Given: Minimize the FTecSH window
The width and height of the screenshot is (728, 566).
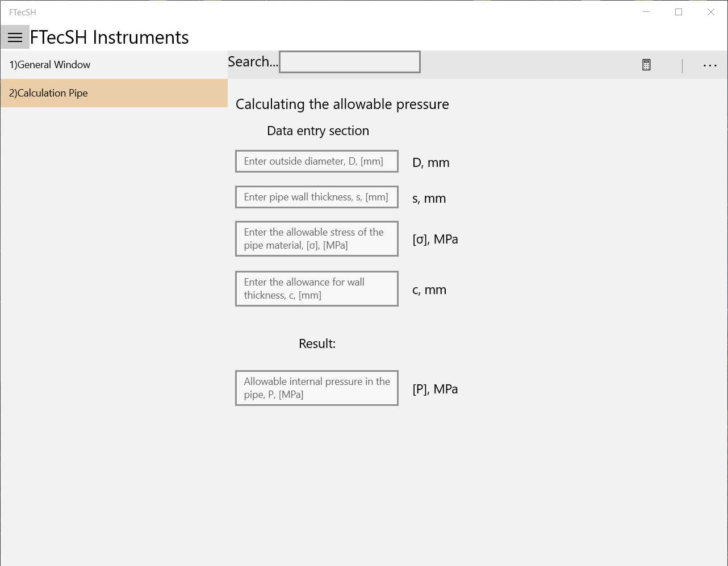Looking at the screenshot, I should [646, 12].
